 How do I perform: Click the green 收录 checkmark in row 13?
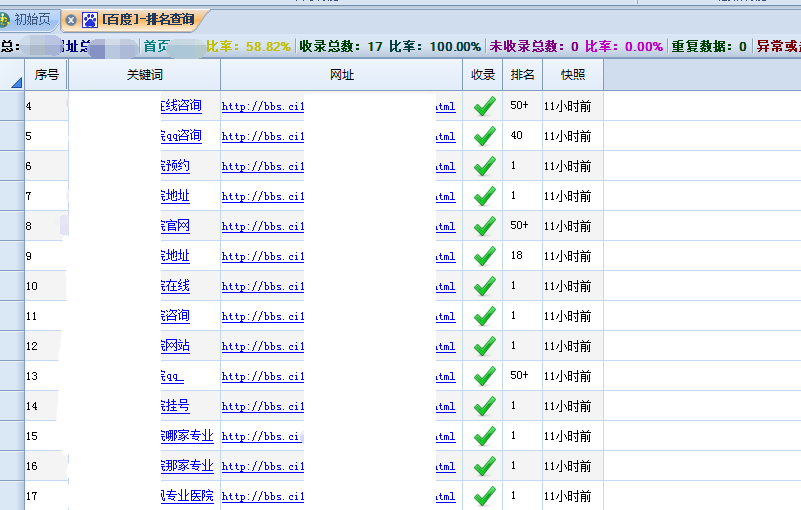(x=484, y=376)
